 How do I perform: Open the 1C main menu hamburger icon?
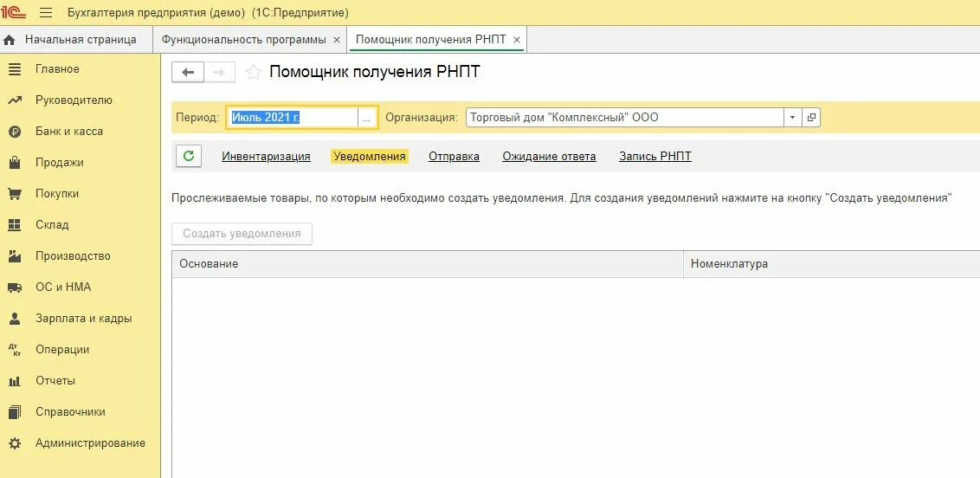[46, 12]
